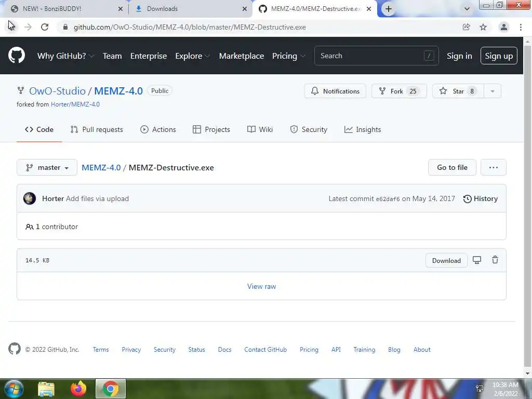Screen dimensions: 532x399
Task: Open the Star lists dropdown arrow
Action: coord(493,91)
